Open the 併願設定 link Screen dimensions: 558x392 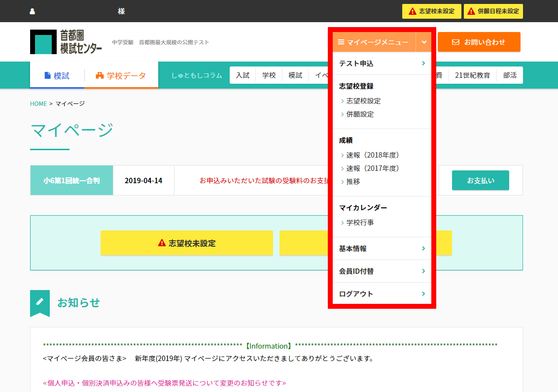(x=360, y=114)
